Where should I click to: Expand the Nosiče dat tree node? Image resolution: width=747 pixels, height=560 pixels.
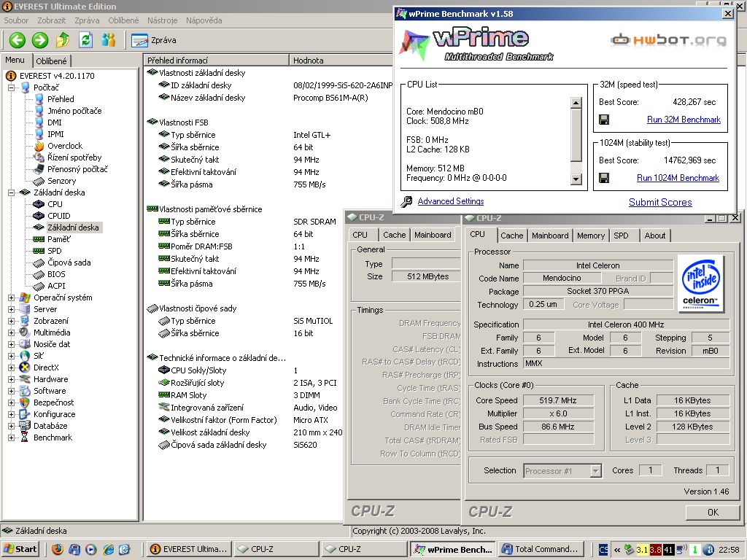pyautogui.click(x=11, y=344)
